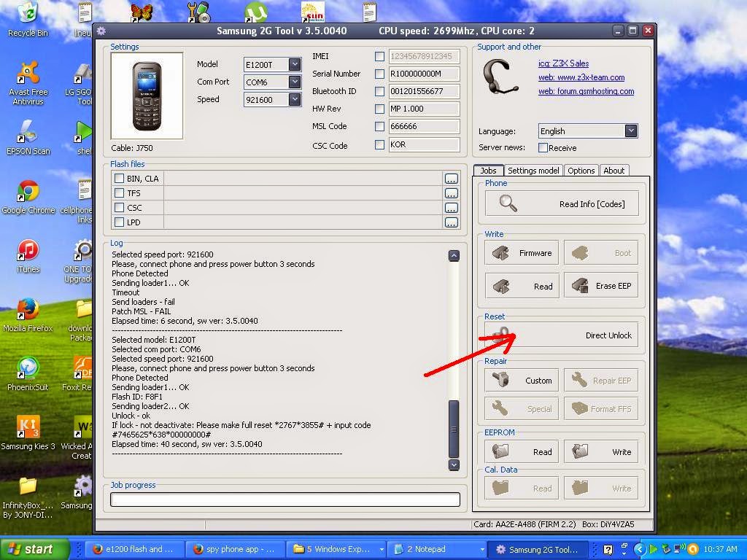The width and height of the screenshot is (747, 560).
Task: Enable the Bluetooth ID checkbox
Action: click(379, 91)
